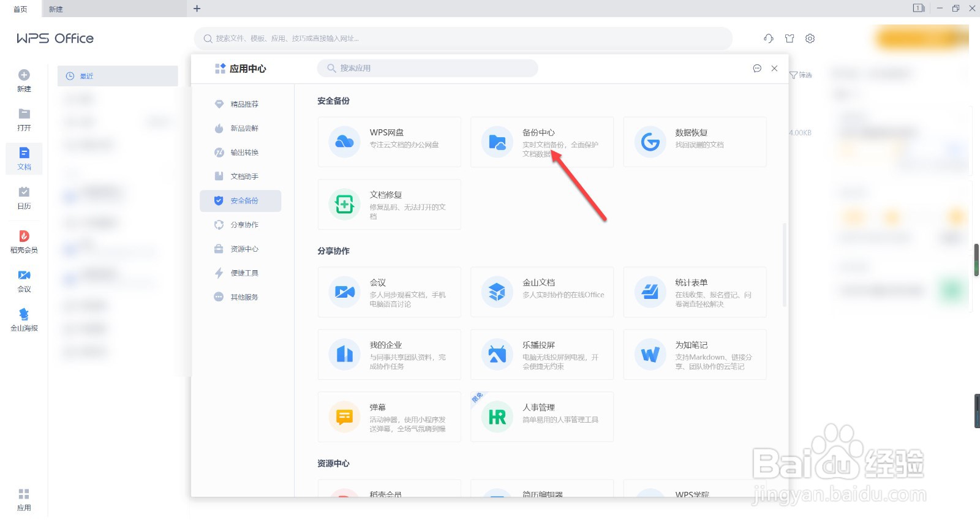Select 新品尝鲜 category

click(x=240, y=128)
